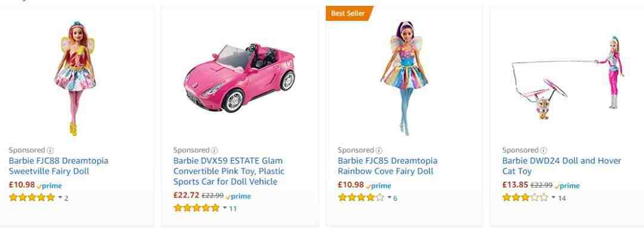
Task: Click the Prime logo beside the £13.85 price
Action: click(x=567, y=186)
